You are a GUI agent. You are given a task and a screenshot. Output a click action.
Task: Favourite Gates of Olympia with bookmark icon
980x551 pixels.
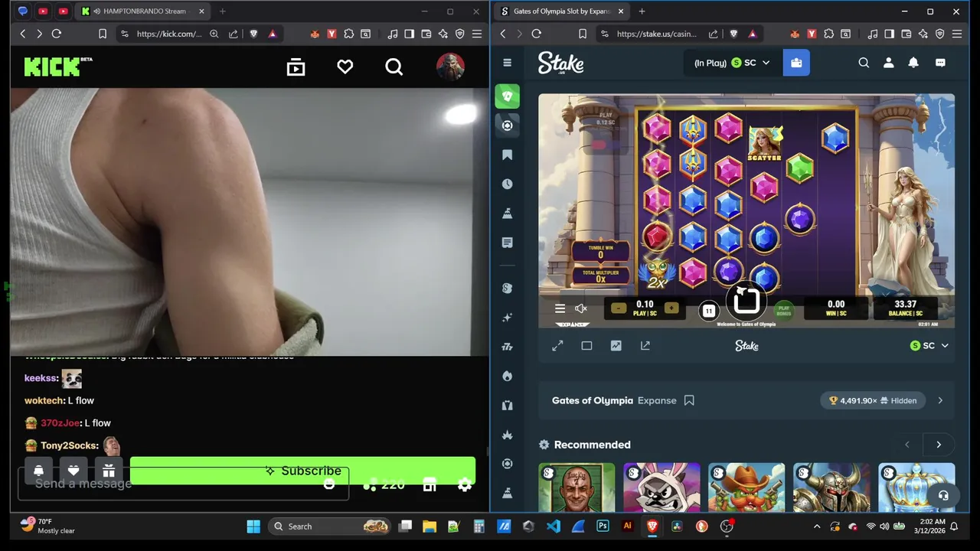[689, 400]
